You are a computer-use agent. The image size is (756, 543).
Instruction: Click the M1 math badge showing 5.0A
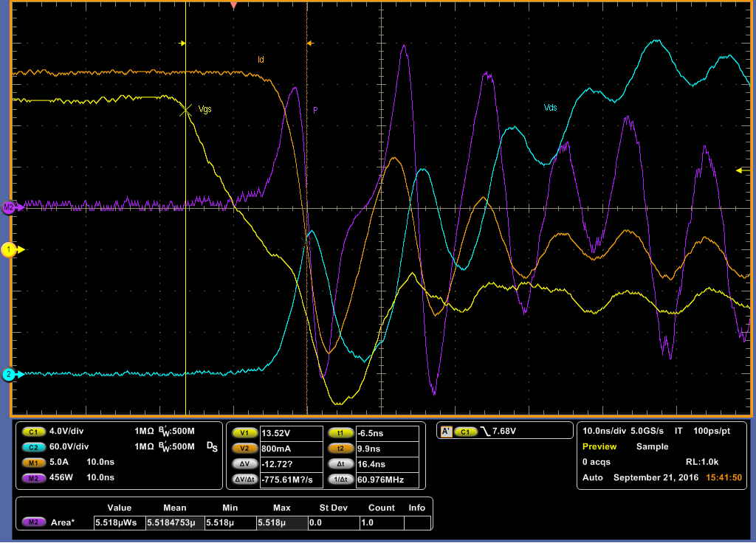click(x=34, y=463)
